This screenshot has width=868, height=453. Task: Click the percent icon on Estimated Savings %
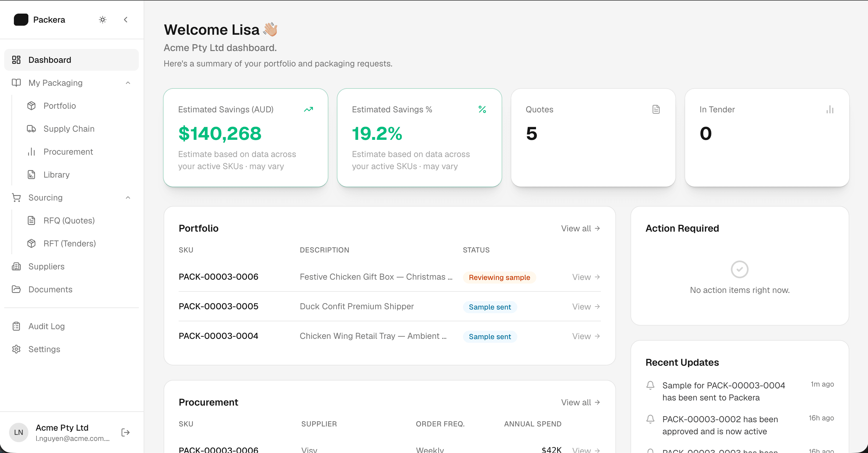[482, 109]
